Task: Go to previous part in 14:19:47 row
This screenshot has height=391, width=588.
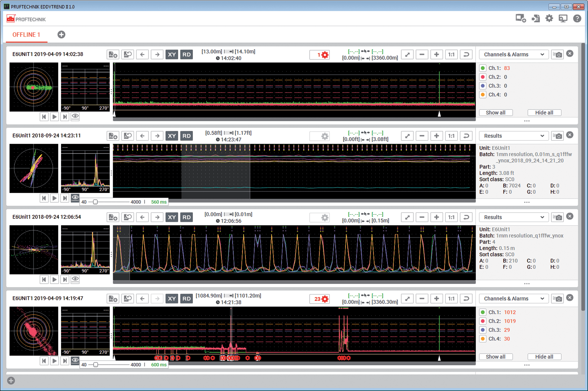Action: [142, 299]
